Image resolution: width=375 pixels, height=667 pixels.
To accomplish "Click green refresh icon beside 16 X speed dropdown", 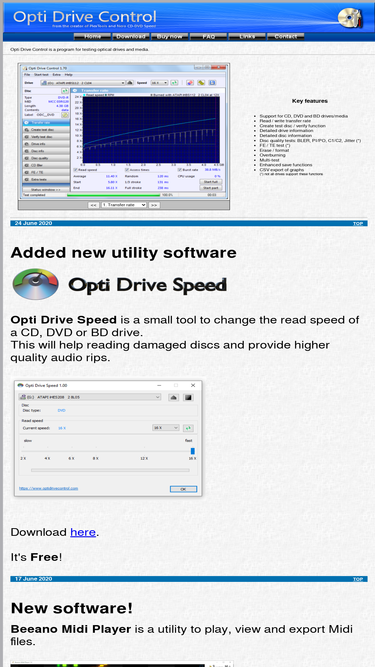I will pos(188,428).
